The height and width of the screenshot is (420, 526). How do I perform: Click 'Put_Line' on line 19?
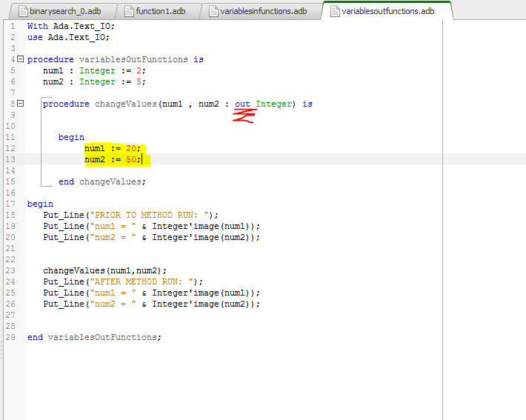[64, 227]
